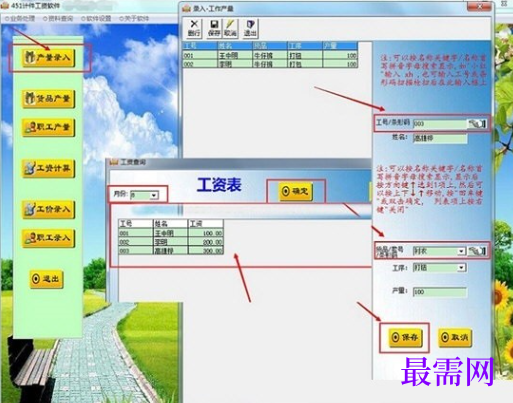Open the 职工产量 sidebar button

pos(48,127)
